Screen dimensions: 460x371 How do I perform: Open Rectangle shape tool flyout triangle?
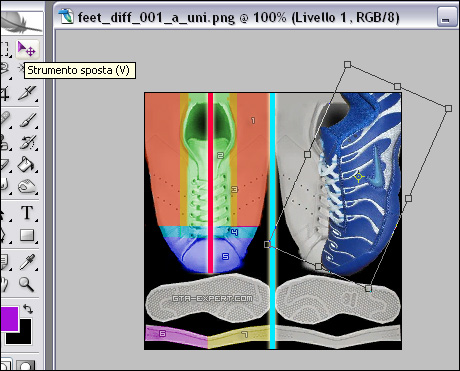36,242
